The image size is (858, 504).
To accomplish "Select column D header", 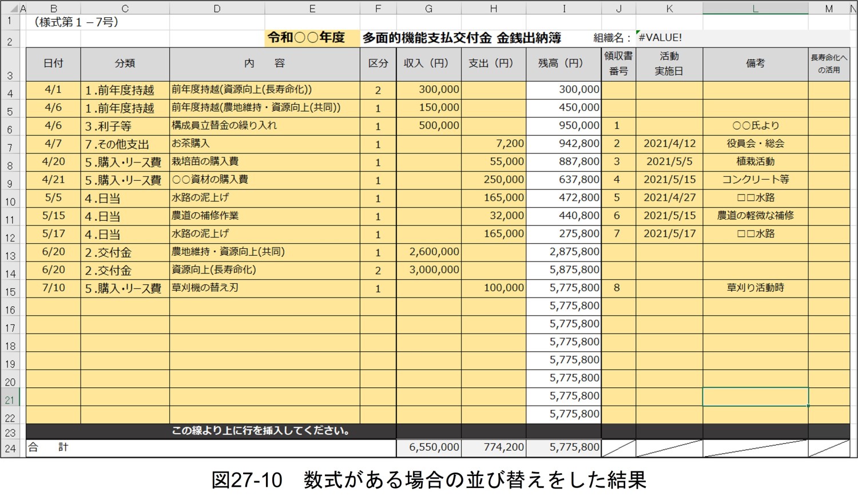I will [217, 9].
